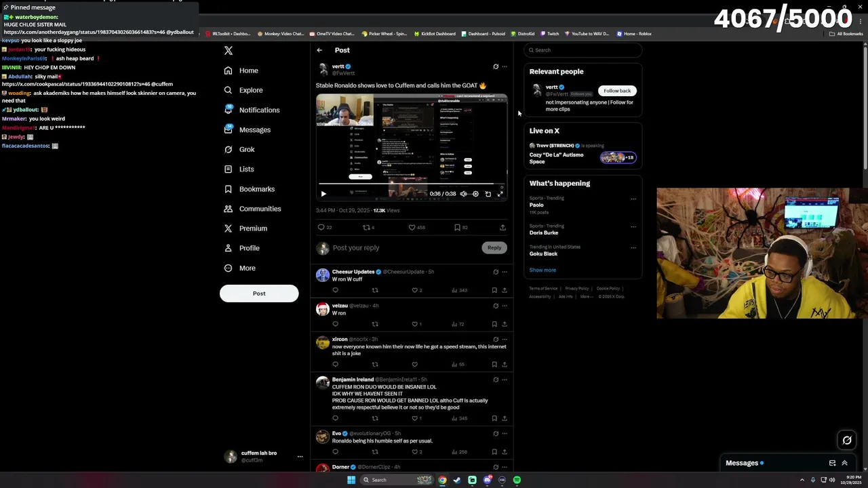Like Benjamin Ireland's reply
Screen dimensions: 868x488
tap(415, 418)
